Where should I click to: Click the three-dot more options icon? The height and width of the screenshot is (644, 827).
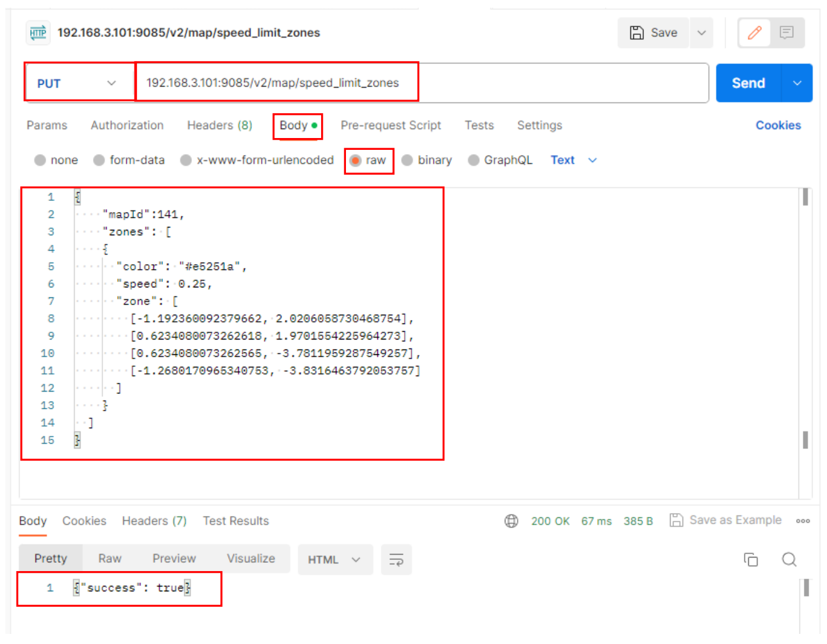[x=803, y=521]
